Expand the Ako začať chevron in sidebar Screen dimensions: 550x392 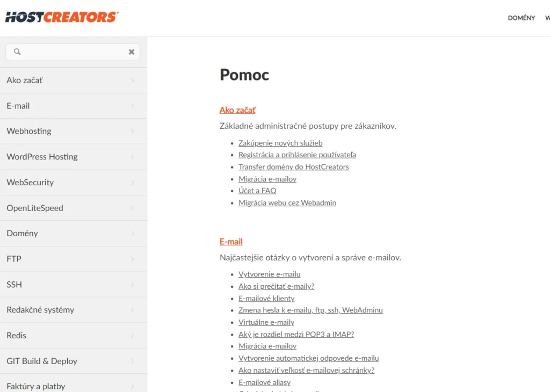(x=133, y=81)
